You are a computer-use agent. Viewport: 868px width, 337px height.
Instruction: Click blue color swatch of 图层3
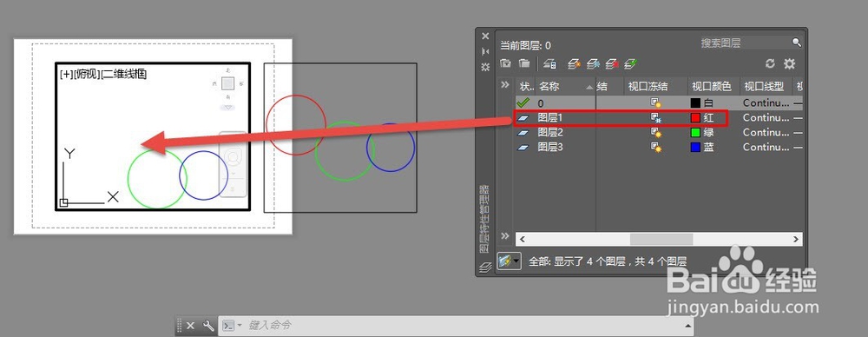coord(696,148)
